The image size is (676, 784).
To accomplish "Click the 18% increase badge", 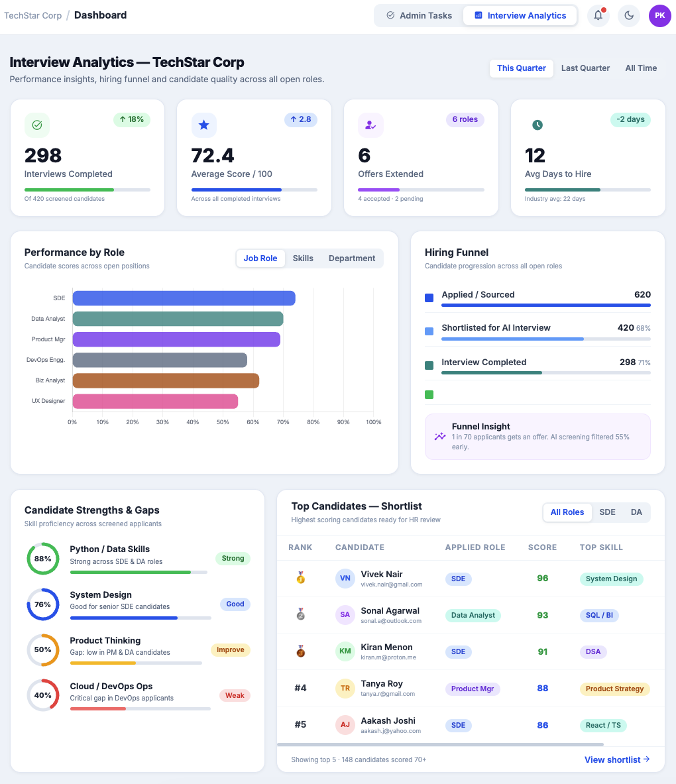I will [x=132, y=119].
